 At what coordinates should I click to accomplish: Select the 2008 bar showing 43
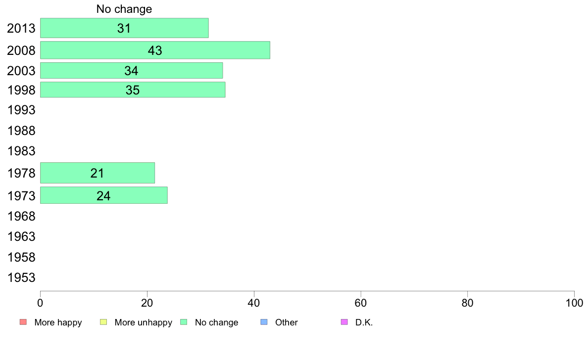tap(155, 50)
